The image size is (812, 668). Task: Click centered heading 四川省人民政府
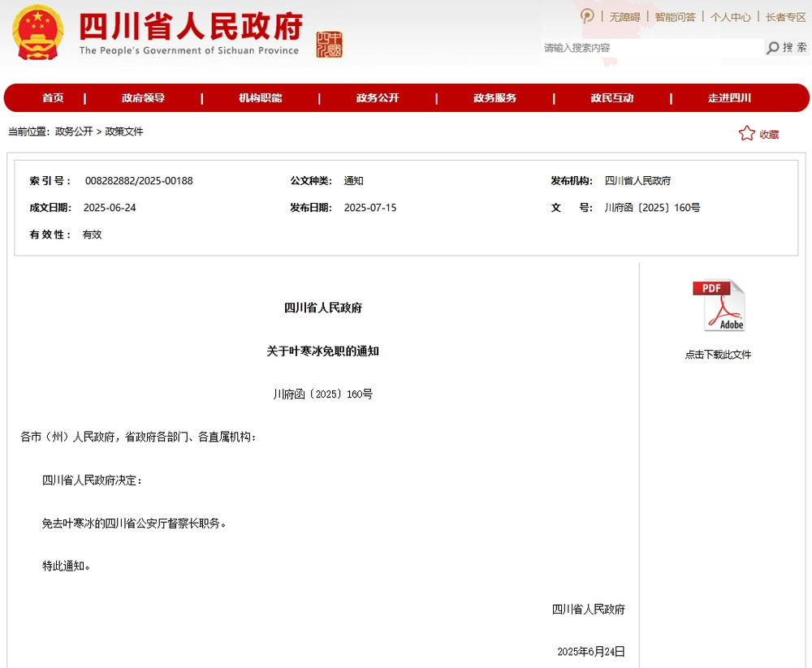tap(323, 308)
